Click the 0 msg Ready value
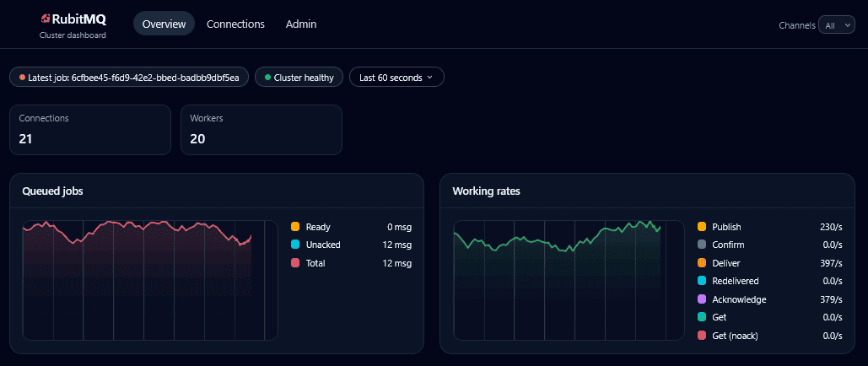The height and width of the screenshot is (366, 868). pyautogui.click(x=400, y=227)
